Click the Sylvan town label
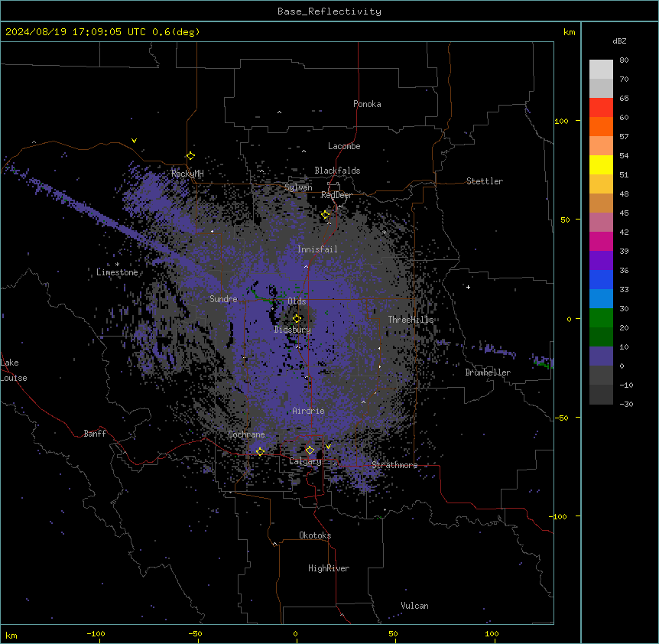659x644 pixels. tap(298, 187)
